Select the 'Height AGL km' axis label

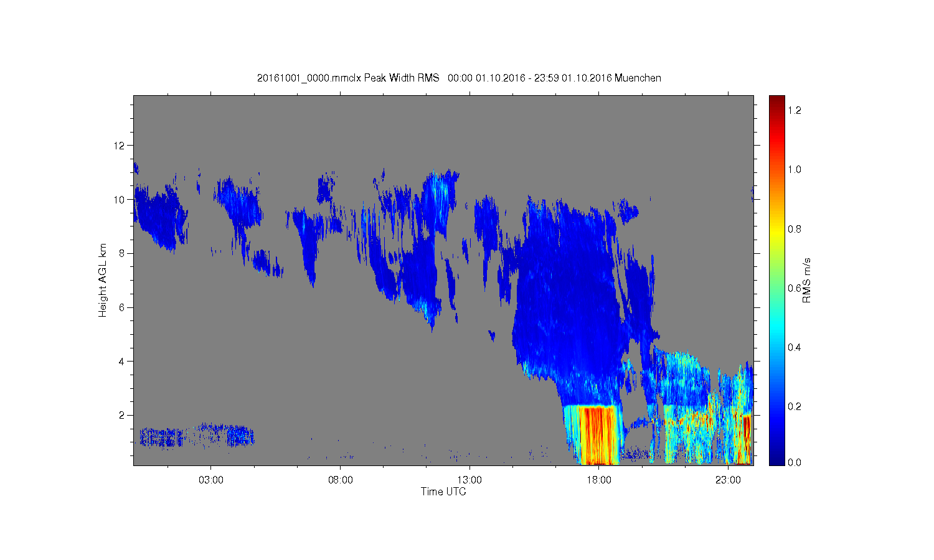(x=103, y=281)
